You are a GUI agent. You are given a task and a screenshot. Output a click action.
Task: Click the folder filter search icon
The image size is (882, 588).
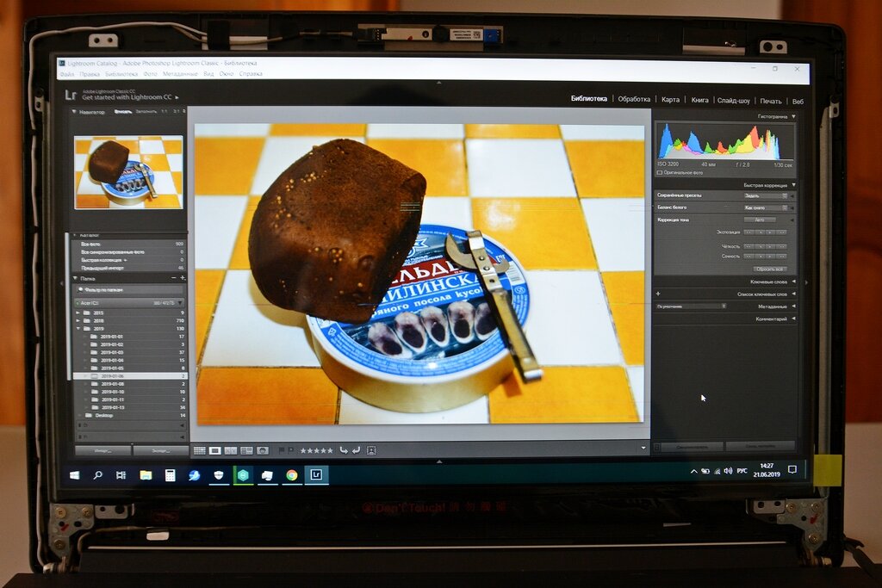[80, 289]
